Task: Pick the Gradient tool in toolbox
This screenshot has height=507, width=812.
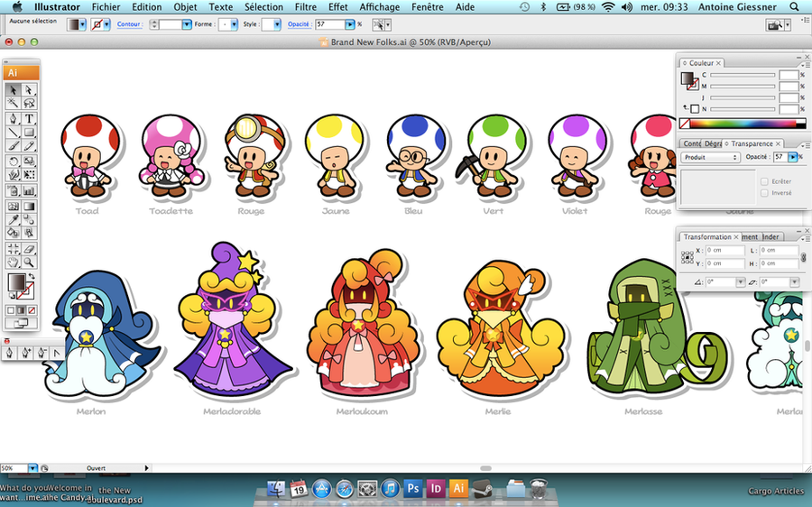Action: 29,206
